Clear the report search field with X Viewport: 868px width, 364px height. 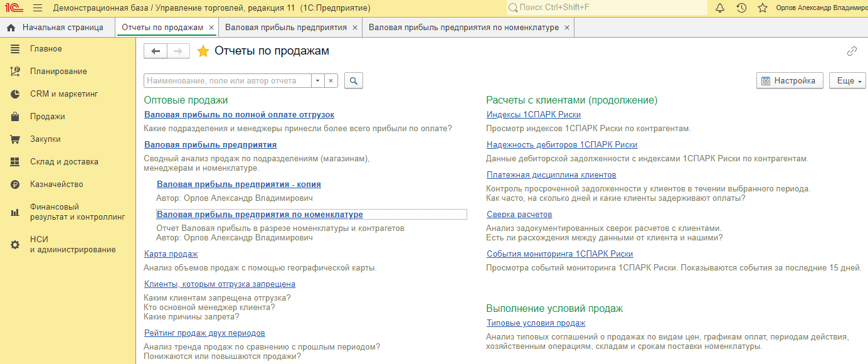[x=331, y=81]
